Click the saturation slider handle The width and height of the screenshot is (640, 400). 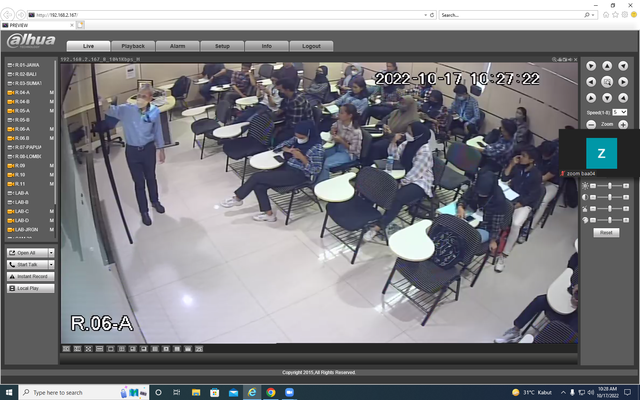coord(610,209)
